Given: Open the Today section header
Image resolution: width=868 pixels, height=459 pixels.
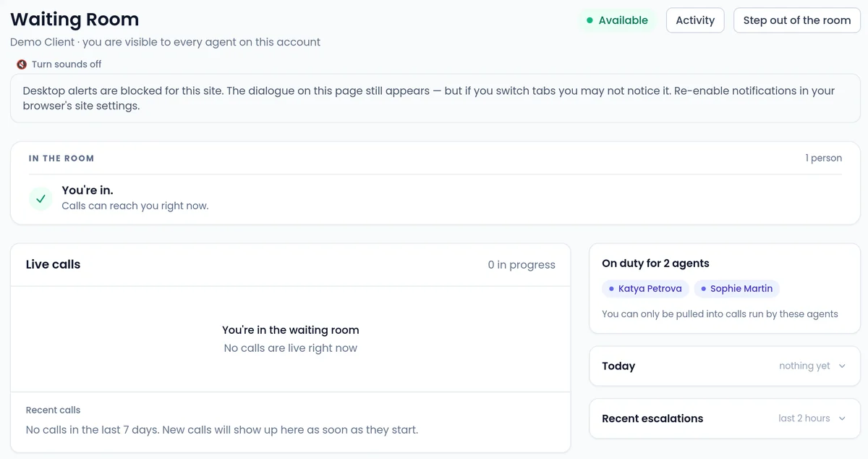Looking at the screenshot, I should coord(724,366).
